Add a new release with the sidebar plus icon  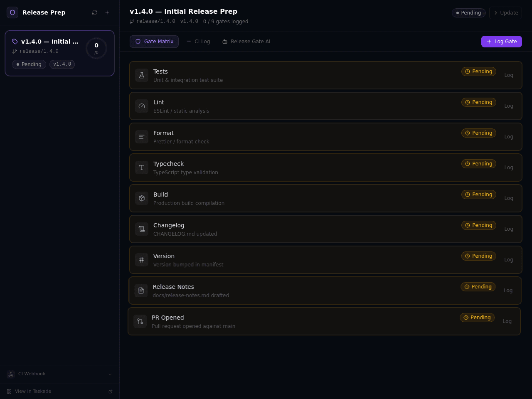pos(107,12)
